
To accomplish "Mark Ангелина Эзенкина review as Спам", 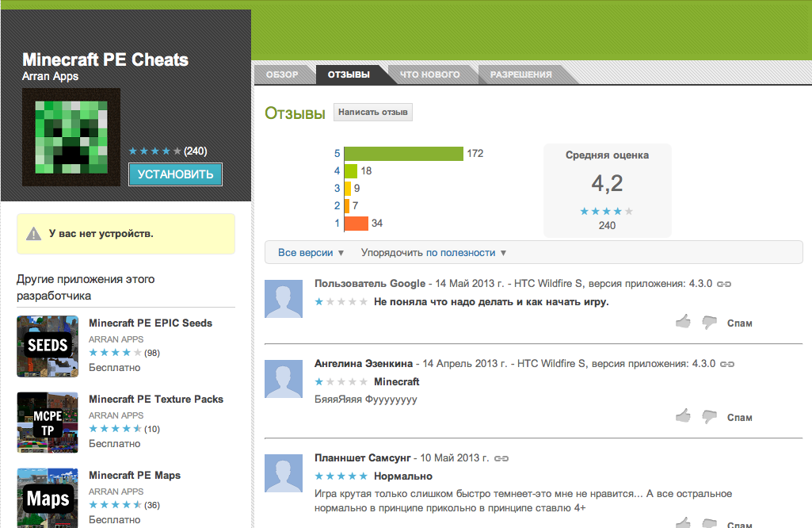I will click(x=739, y=418).
